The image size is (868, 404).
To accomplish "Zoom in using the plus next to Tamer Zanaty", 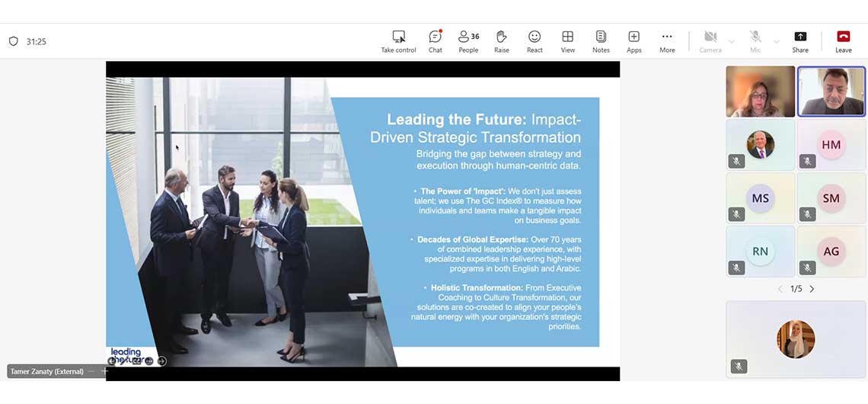I will click(105, 371).
